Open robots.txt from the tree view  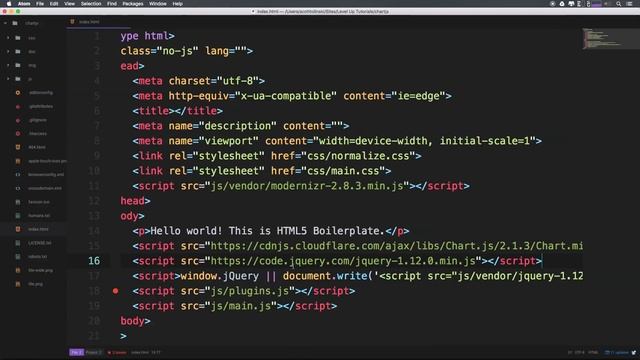(x=38, y=257)
